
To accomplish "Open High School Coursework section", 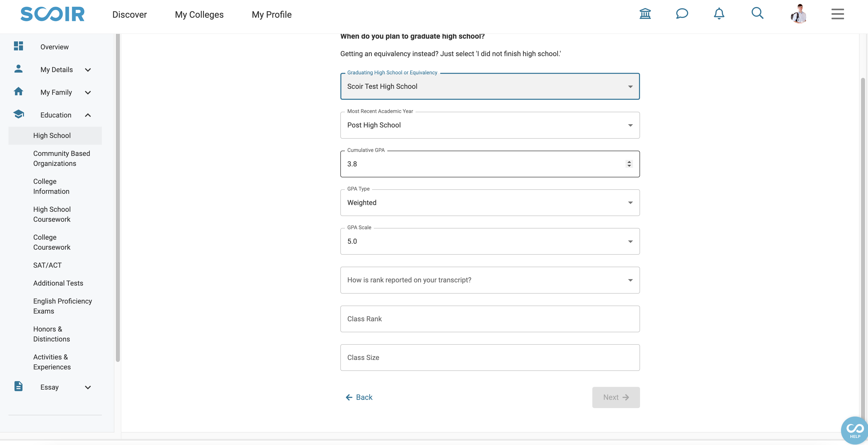I will [52, 214].
